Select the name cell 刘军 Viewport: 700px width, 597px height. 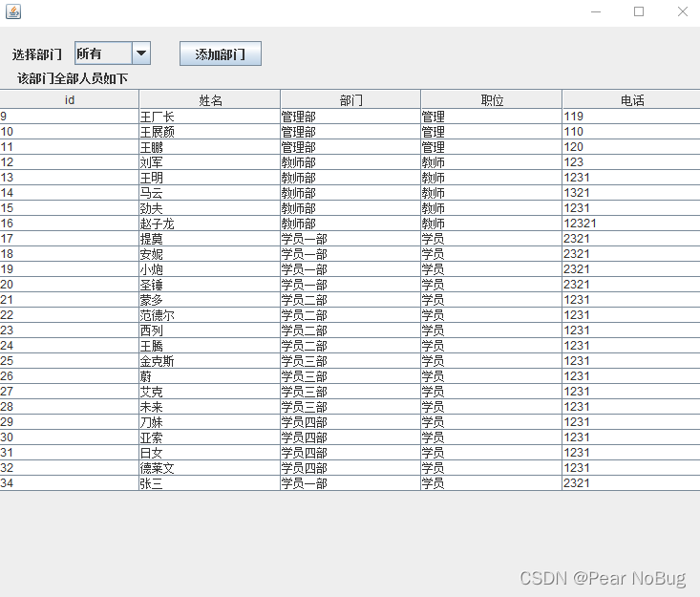[x=210, y=162]
